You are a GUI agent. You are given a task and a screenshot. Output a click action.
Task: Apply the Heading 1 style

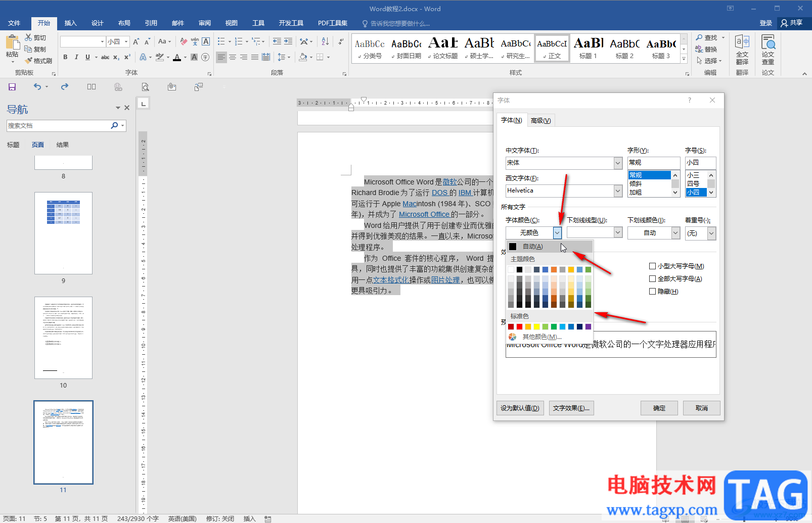pos(588,49)
